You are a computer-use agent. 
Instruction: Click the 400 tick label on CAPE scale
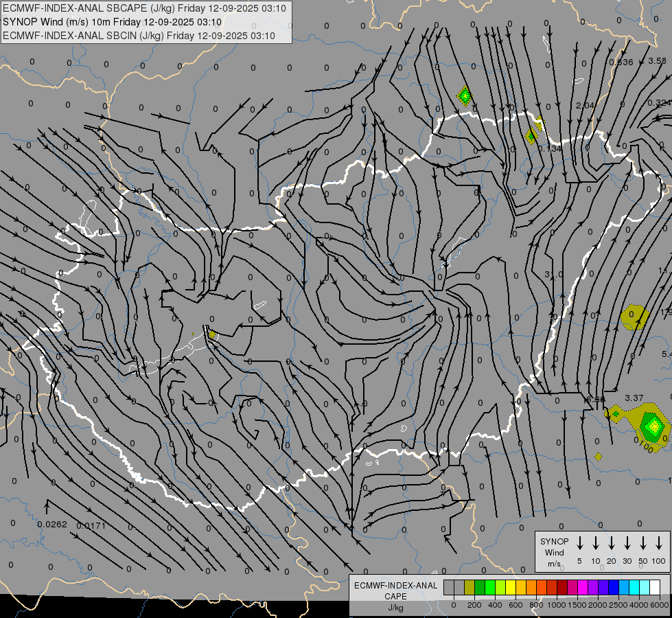click(495, 605)
